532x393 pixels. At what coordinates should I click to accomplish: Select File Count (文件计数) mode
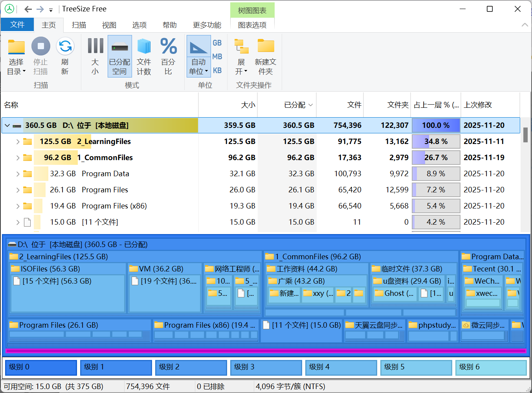point(144,47)
